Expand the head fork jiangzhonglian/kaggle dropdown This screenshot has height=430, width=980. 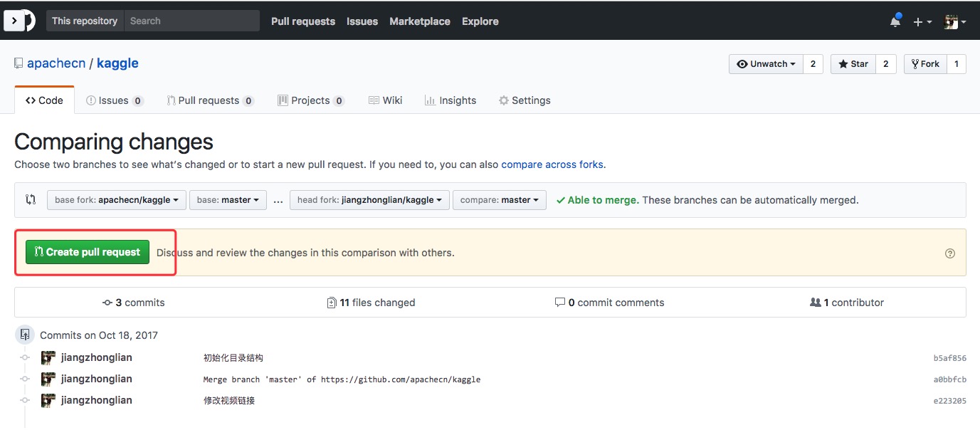pos(369,200)
